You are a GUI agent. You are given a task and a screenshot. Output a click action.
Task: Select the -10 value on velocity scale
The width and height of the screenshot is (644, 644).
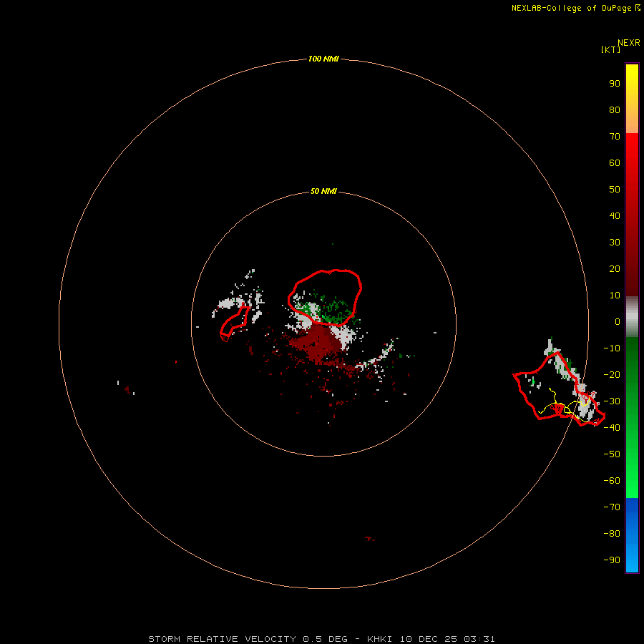click(612, 348)
